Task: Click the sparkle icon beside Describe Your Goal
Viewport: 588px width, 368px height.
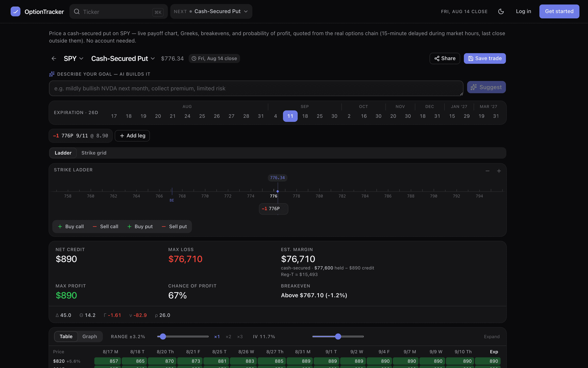Action: pos(52,74)
